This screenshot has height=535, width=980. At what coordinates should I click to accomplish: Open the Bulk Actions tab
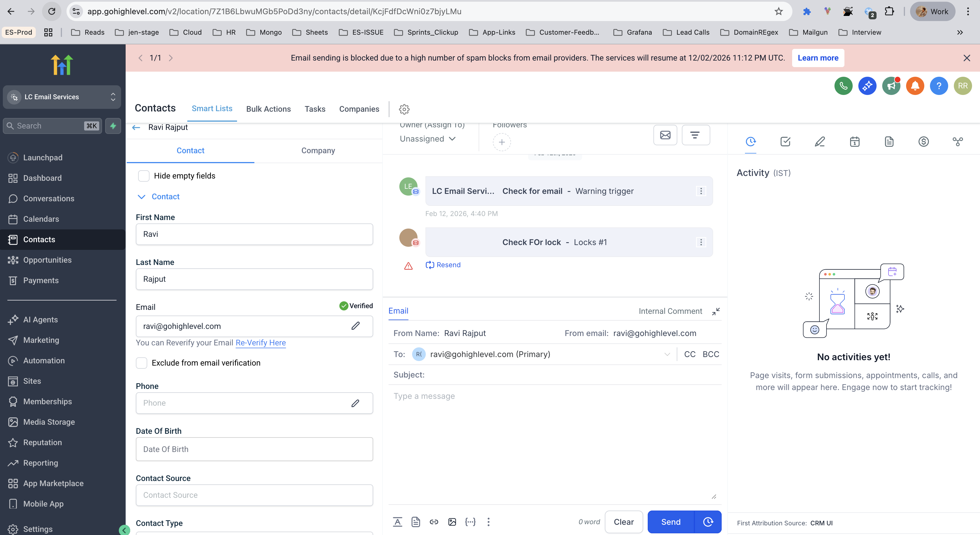click(269, 109)
